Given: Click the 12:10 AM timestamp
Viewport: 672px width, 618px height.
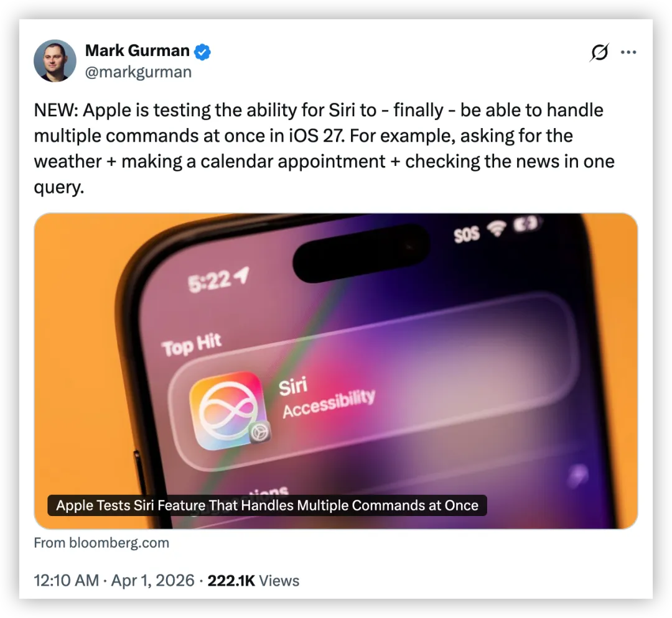Looking at the screenshot, I should tap(66, 581).
